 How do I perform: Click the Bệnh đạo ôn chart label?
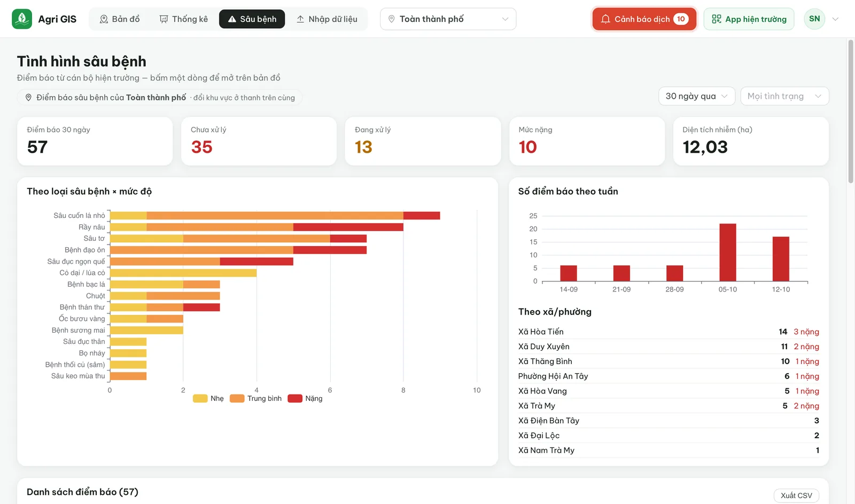tap(85, 250)
